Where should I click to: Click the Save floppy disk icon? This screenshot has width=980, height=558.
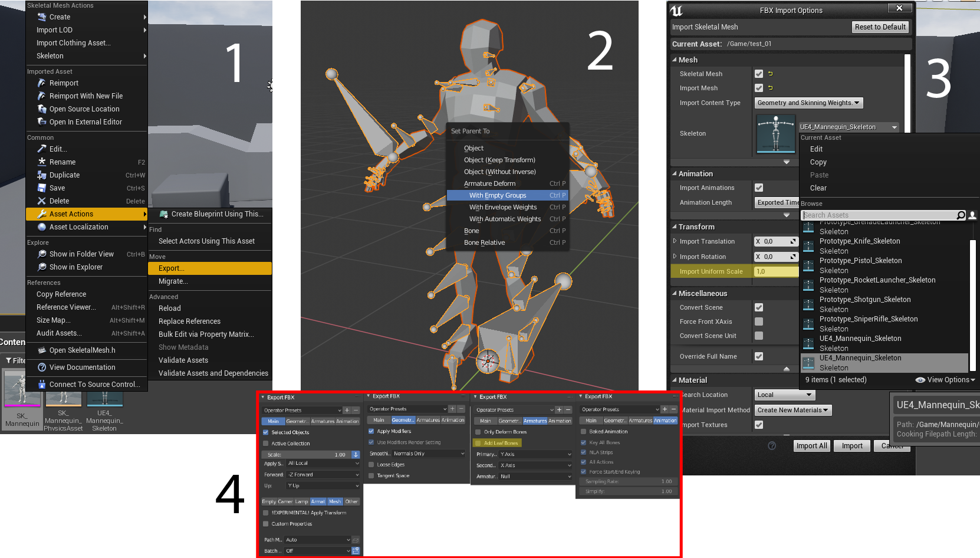click(x=42, y=188)
